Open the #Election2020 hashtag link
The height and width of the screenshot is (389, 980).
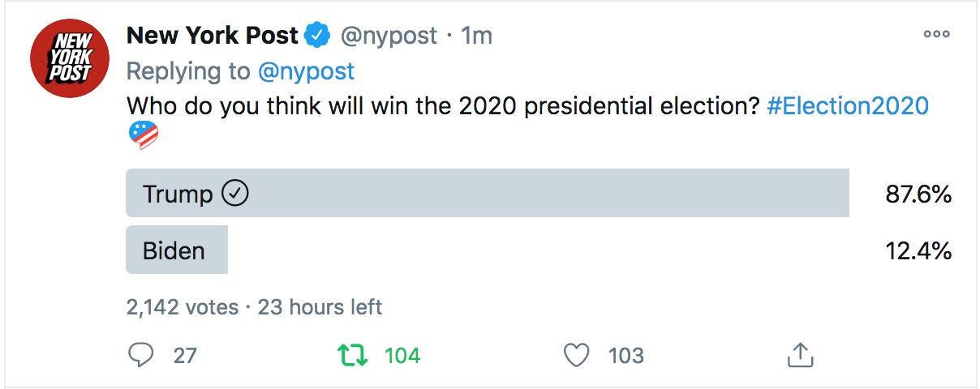pyautogui.click(x=847, y=106)
